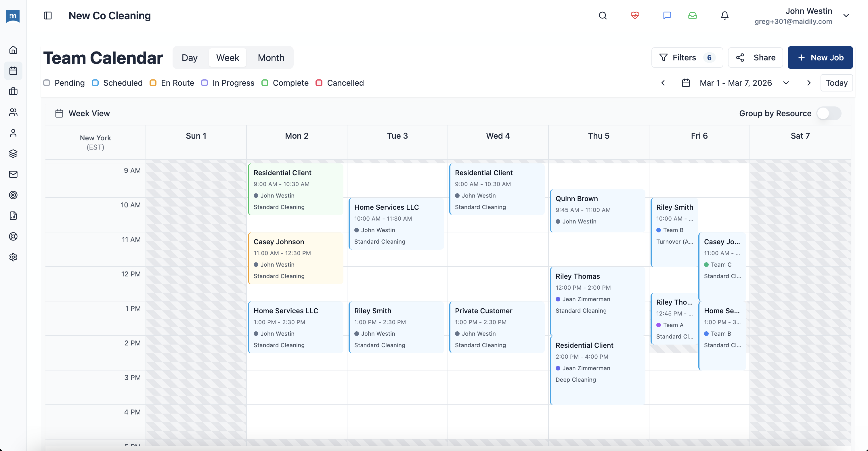This screenshot has width=868, height=451.
Task: Check the Pending status filter
Action: [x=47, y=83]
